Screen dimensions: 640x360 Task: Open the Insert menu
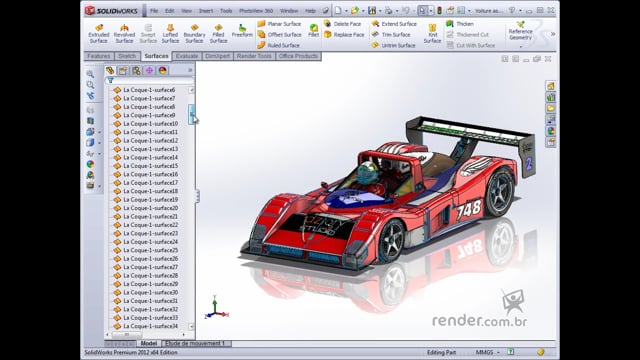click(206, 11)
